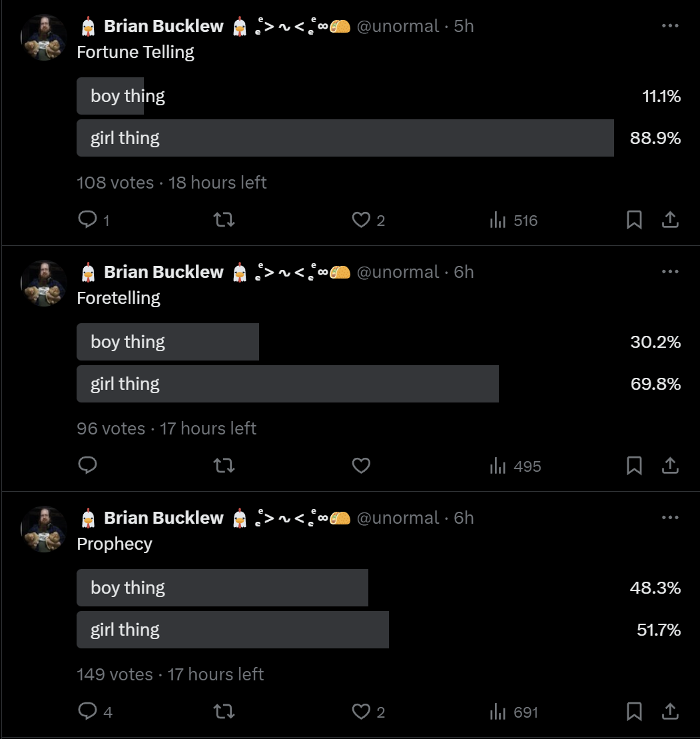Bookmark the Foretelling poll tweet
This screenshot has width=700, height=739.
pos(634,466)
